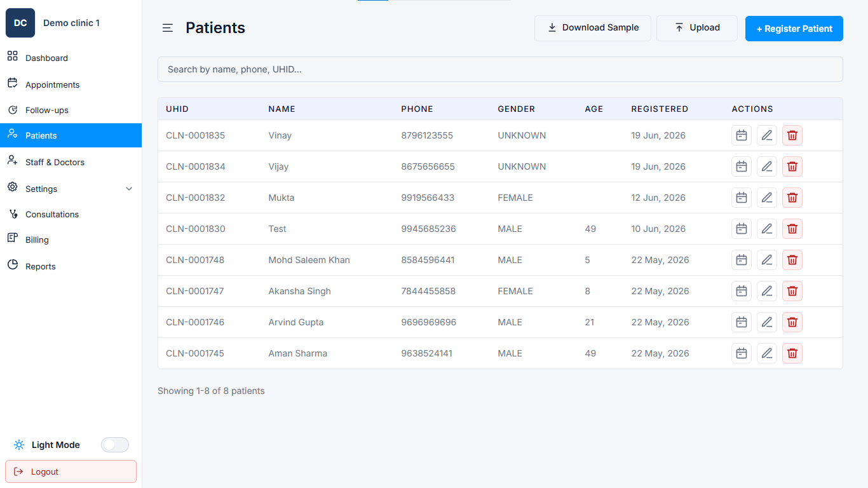Viewport: 868px width, 488px height.
Task: Expand the Settings menu chevron
Action: click(x=129, y=189)
